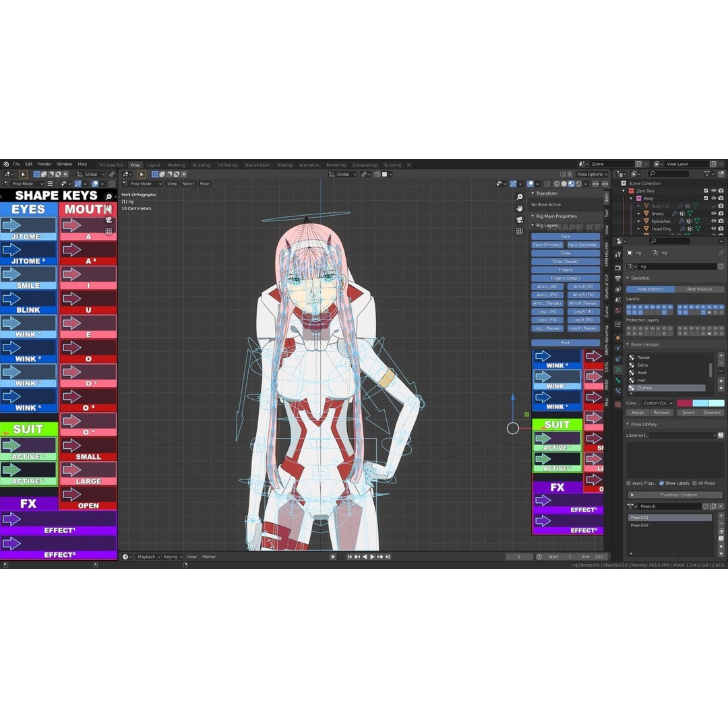Click the pan hand icon in viewport
Image resolution: width=728 pixels, height=728 pixels.
click(520, 208)
